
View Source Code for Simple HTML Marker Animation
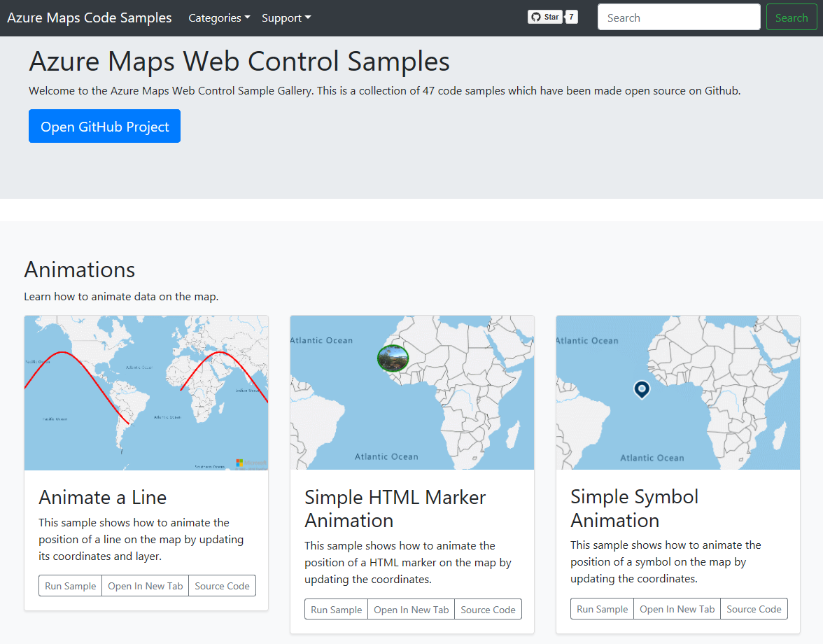click(488, 610)
